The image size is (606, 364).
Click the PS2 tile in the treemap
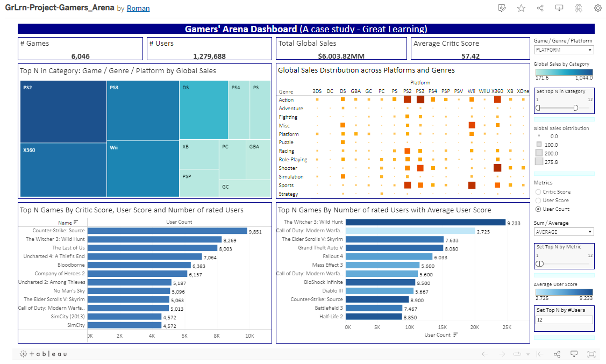click(x=63, y=111)
